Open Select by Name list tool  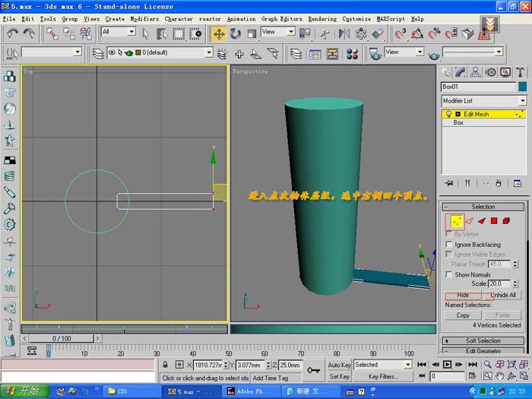tap(162, 34)
